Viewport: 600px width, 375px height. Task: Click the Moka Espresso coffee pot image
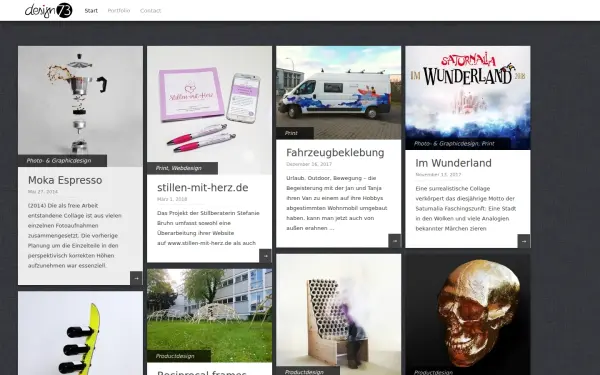[x=80, y=106]
